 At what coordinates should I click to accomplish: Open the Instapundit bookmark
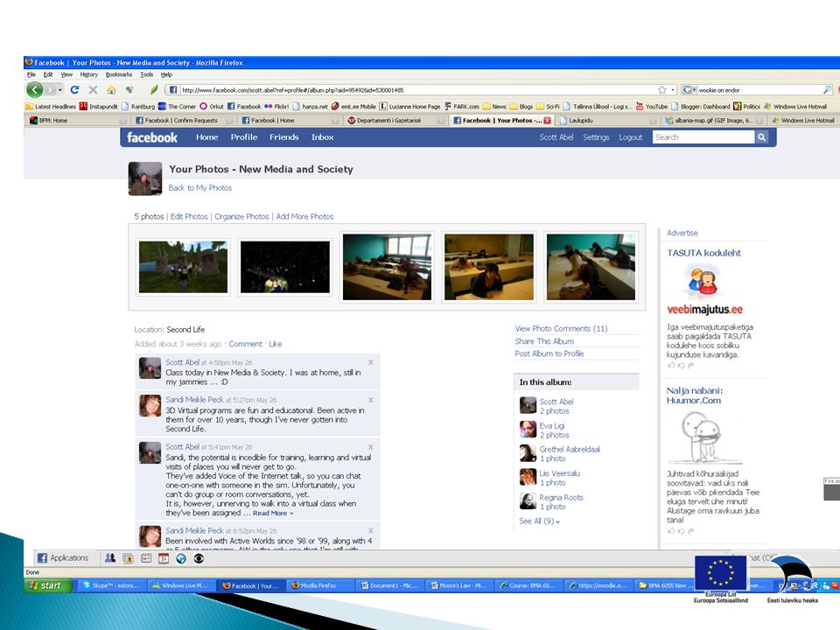click(99, 107)
